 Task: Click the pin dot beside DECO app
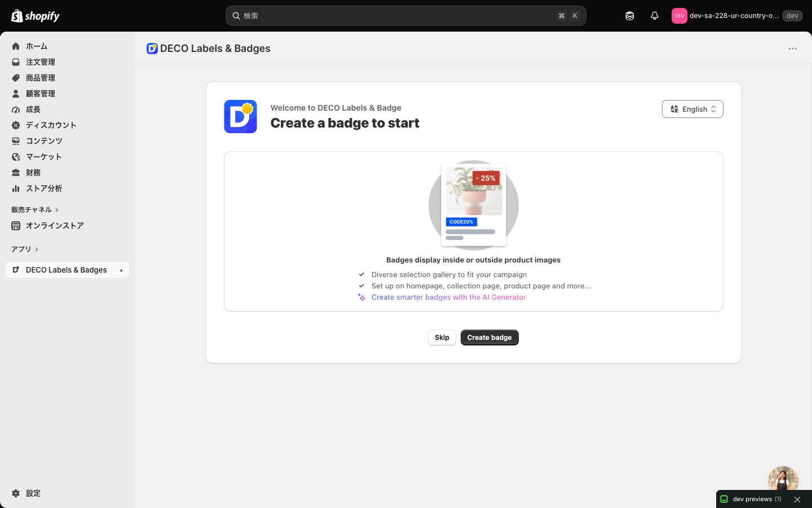(x=121, y=270)
